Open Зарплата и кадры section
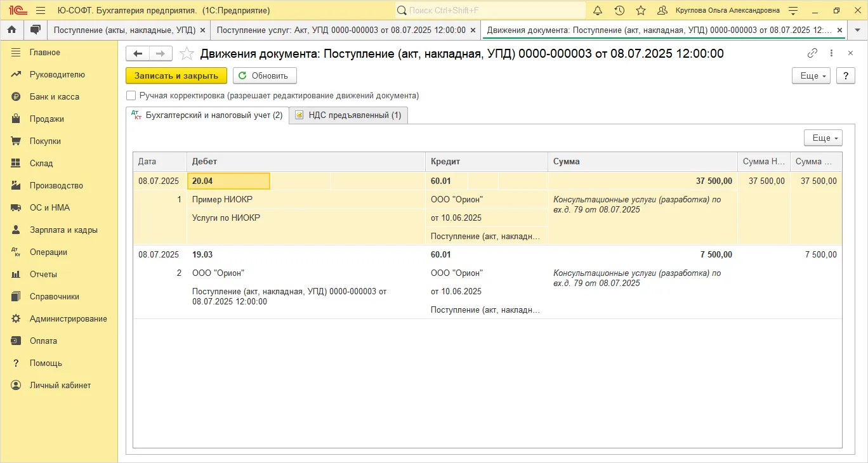The height and width of the screenshot is (463, 868). click(63, 230)
